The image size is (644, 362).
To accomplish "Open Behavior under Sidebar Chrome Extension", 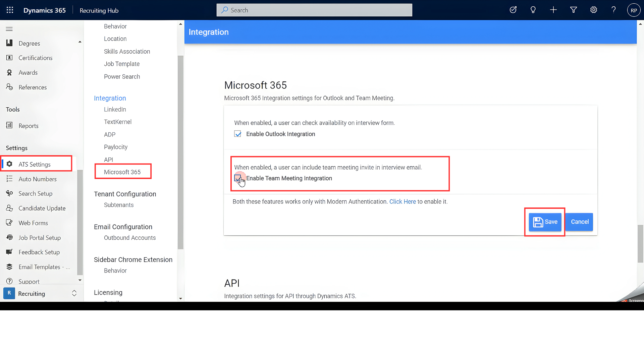I will coord(115,270).
